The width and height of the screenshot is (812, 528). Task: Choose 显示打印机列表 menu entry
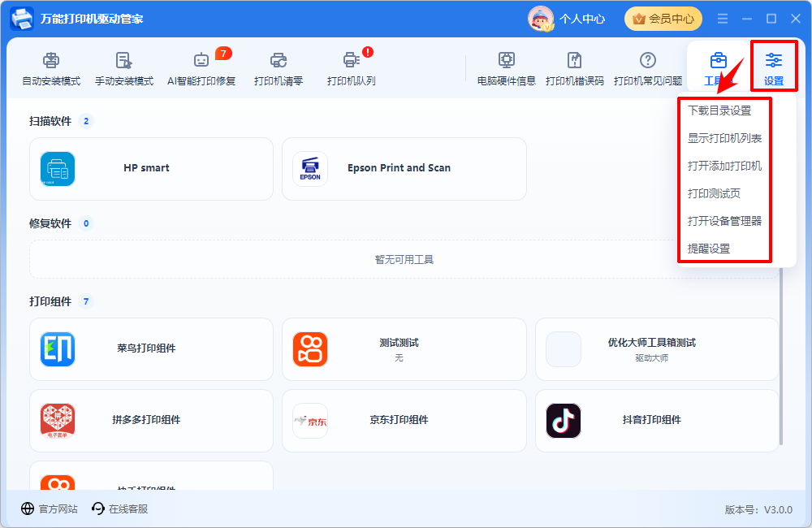724,138
